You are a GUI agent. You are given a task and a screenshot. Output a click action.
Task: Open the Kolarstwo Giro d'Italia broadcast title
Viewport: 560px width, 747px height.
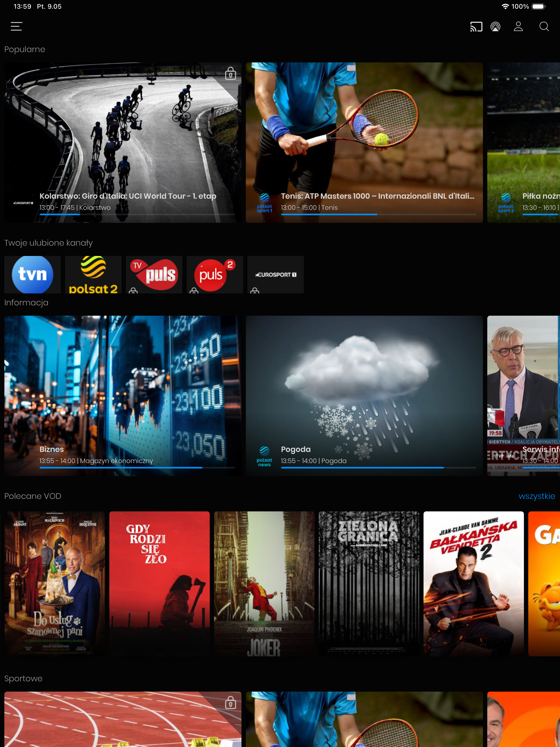(x=128, y=196)
